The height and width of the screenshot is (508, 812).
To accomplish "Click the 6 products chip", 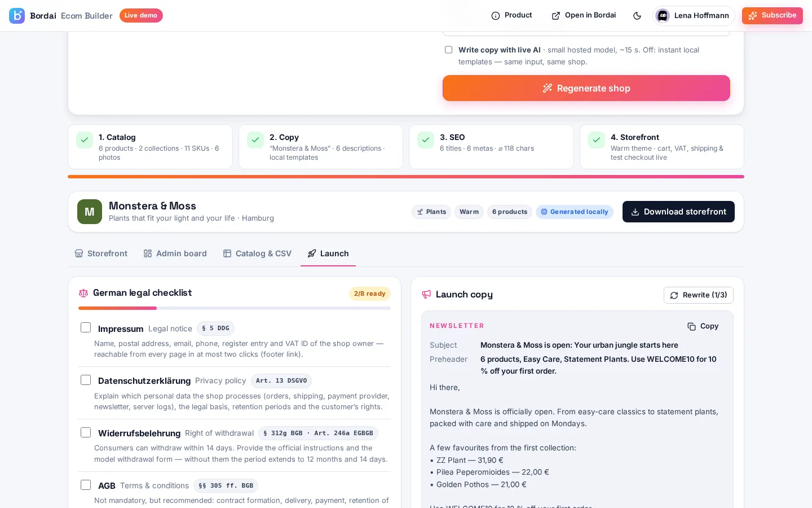I will tap(510, 212).
